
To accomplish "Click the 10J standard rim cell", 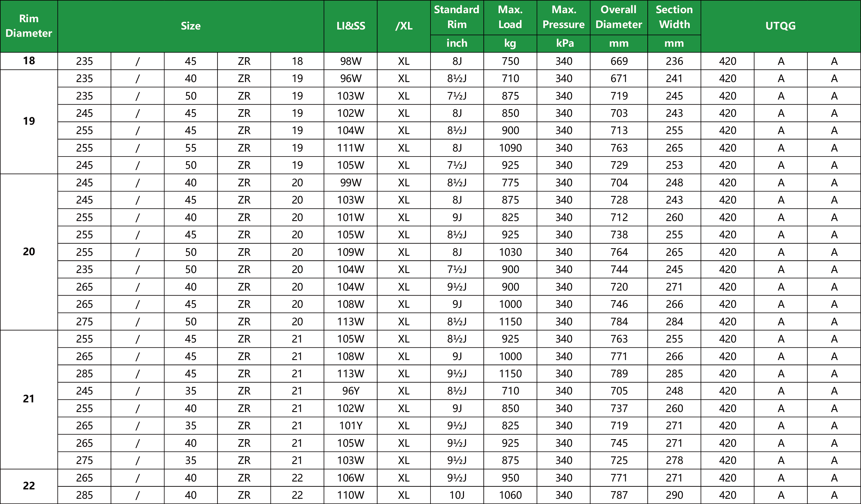I will [457, 495].
